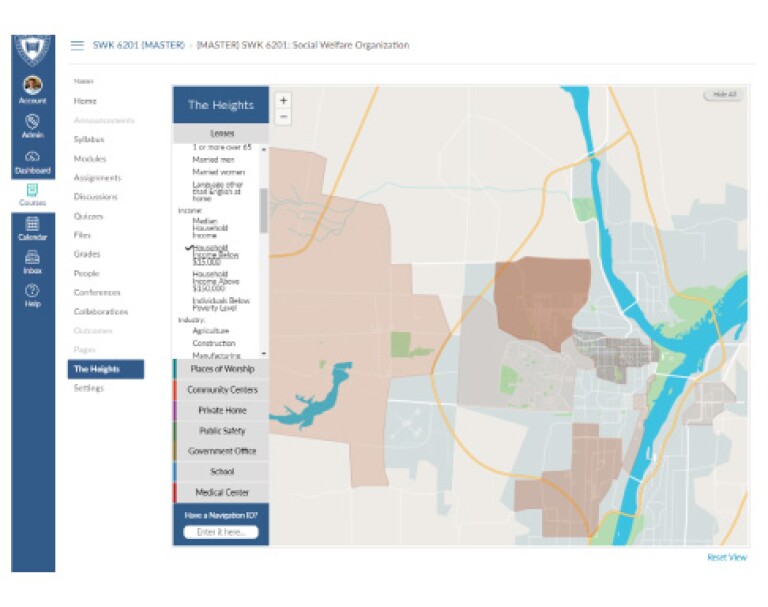This screenshot has height=607, width=768.
Task: Open the Help question mark icon
Action: click(x=32, y=291)
